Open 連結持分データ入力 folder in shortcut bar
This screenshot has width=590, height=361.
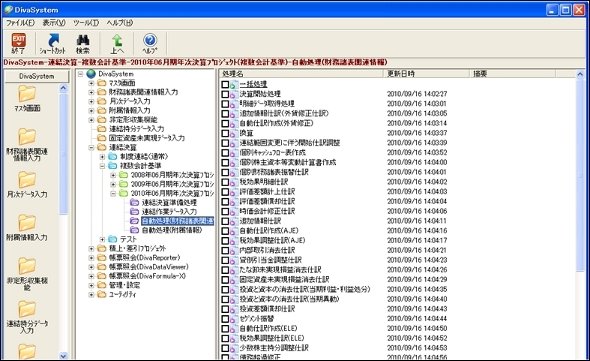tap(27, 309)
